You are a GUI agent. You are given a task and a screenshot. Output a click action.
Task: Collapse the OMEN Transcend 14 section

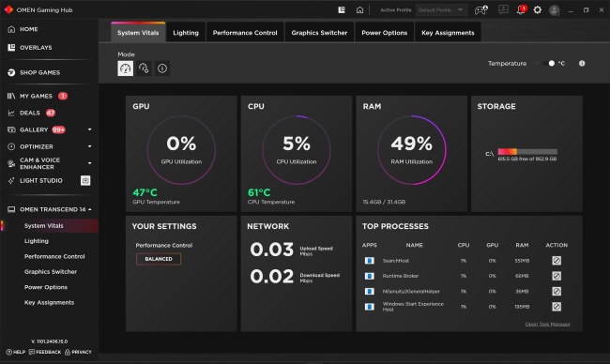coord(90,209)
